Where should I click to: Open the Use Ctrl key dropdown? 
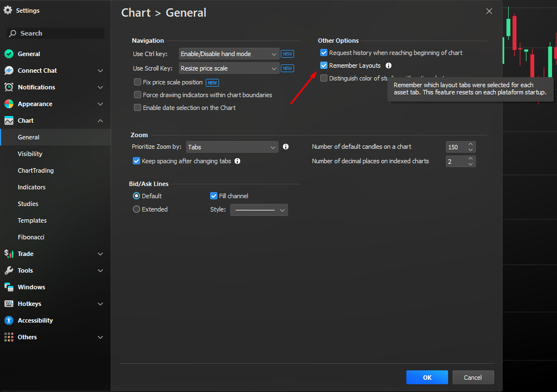[x=228, y=54]
